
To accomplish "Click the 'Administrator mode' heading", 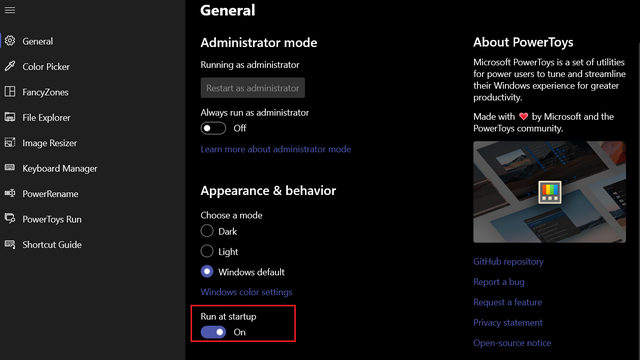I will (259, 42).
